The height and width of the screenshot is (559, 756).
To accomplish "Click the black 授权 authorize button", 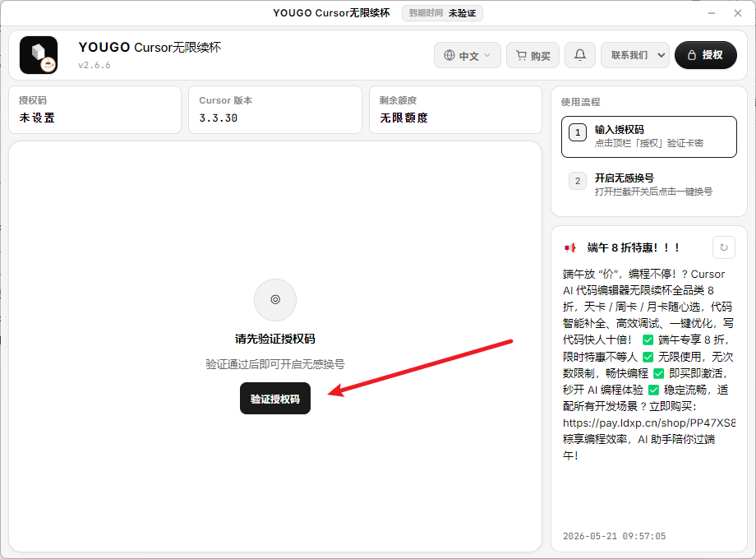I will pyautogui.click(x=705, y=55).
